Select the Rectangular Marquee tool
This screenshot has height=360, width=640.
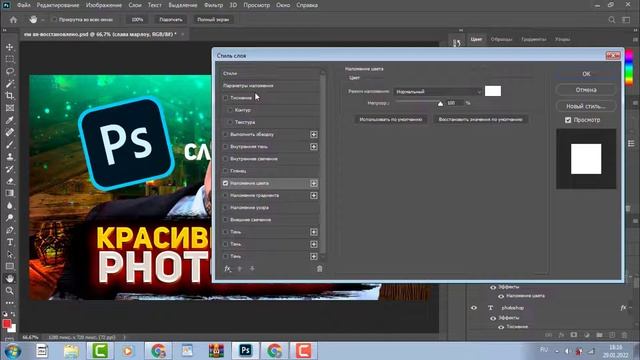(9, 59)
